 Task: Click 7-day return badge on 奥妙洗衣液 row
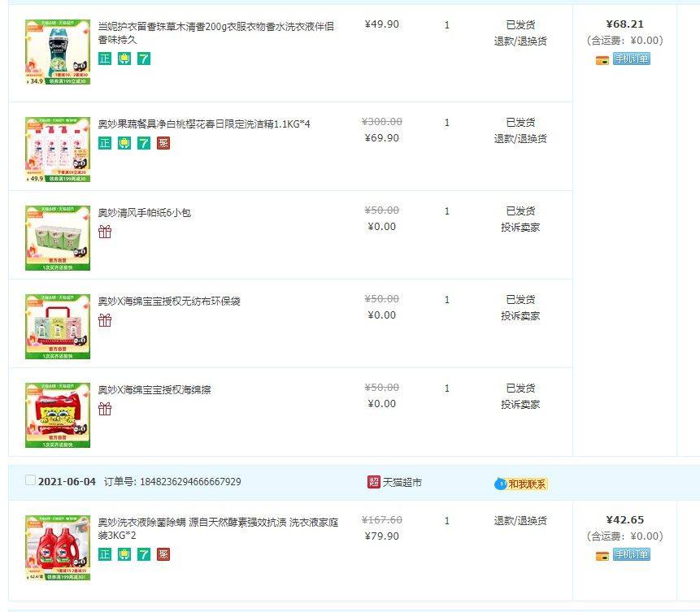click(x=144, y=554)
